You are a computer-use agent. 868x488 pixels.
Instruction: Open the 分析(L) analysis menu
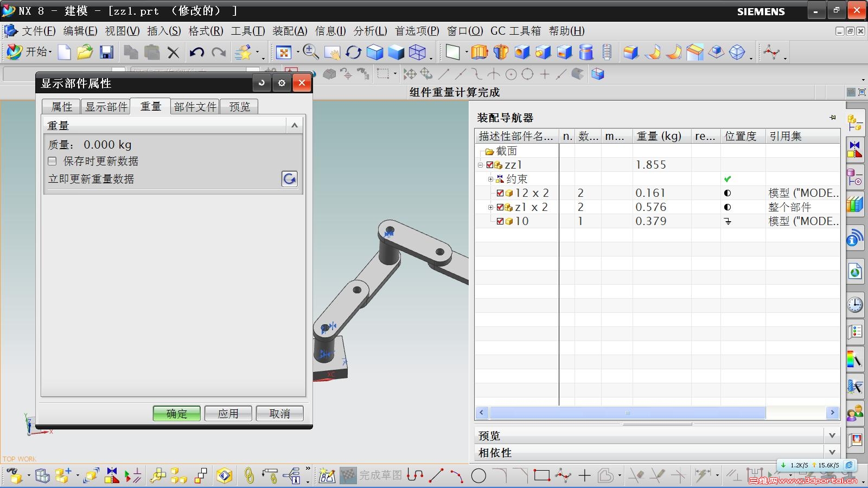pyautogui.click(x=371, y=31)
